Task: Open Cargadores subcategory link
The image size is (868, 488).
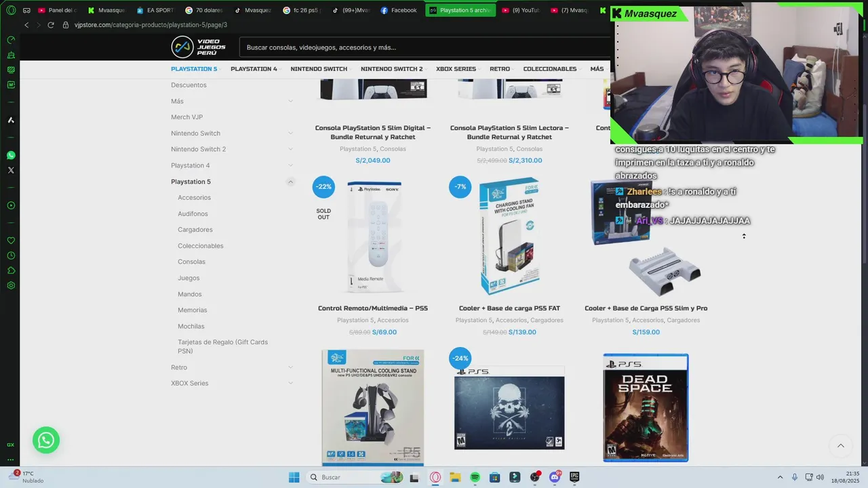Action: (x=195, y=230)
